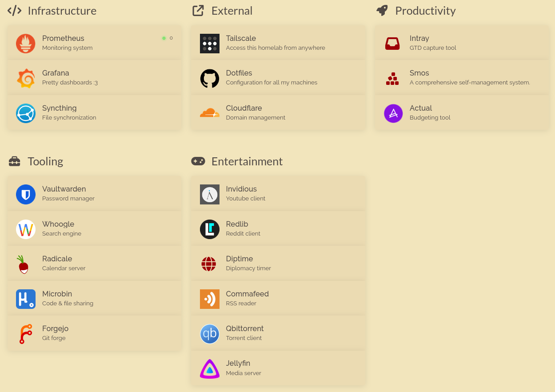Click the Tailscale dotted grid icon
The height and width of the screenshot is (392, 555).
(x=210, y=44)
